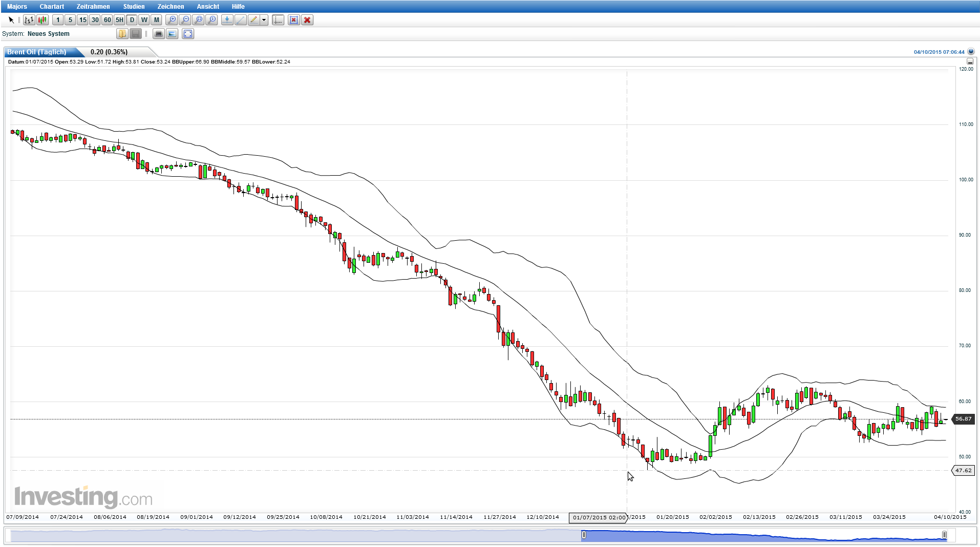Collapse the price axis panel toggle

(x=969, y=61)
